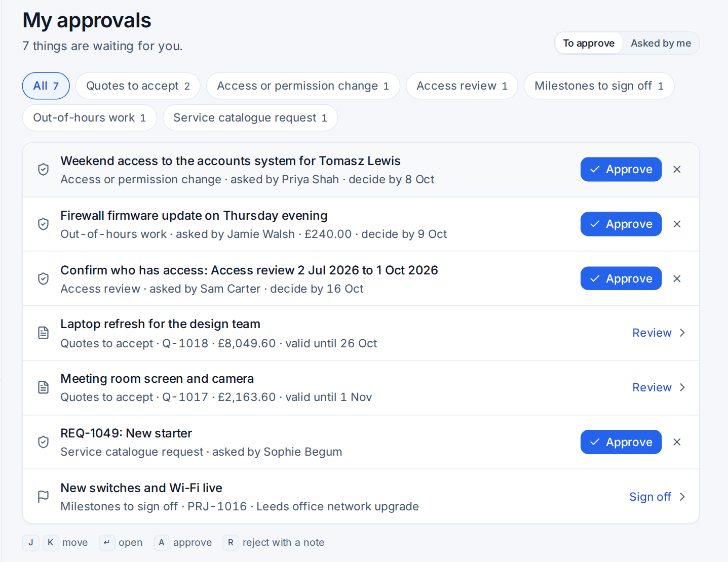
Task: Click shield icon for Firewall firmware update
Action: pos(44,224)
